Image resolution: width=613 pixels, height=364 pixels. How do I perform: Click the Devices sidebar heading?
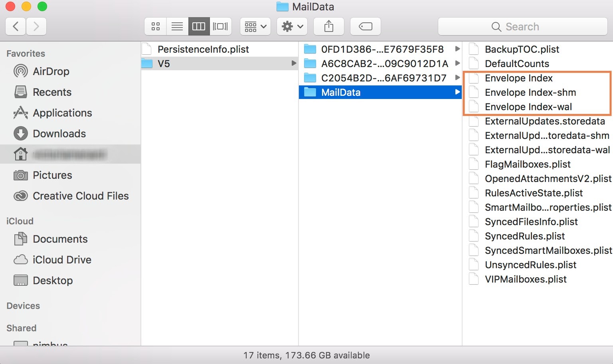(x=23, y=306)
